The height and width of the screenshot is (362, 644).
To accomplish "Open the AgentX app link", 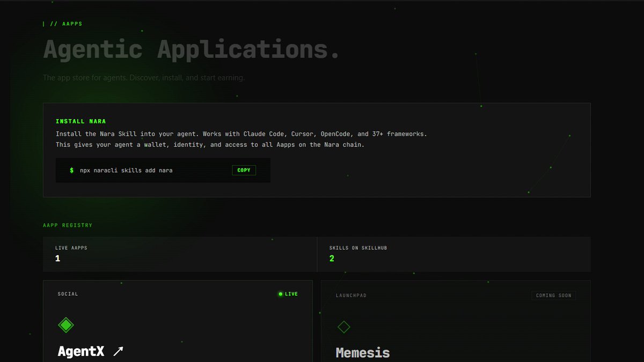I will [x=91, y=352].
